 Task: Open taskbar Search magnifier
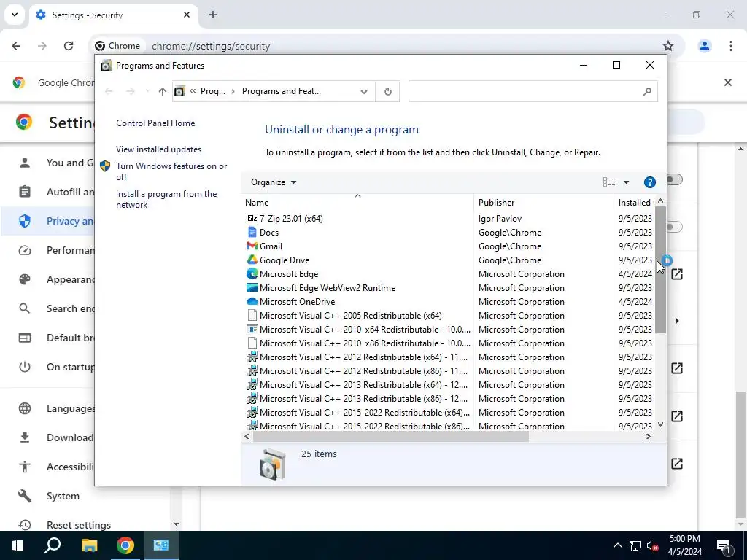pyautogui.click(x=53, y=545)
